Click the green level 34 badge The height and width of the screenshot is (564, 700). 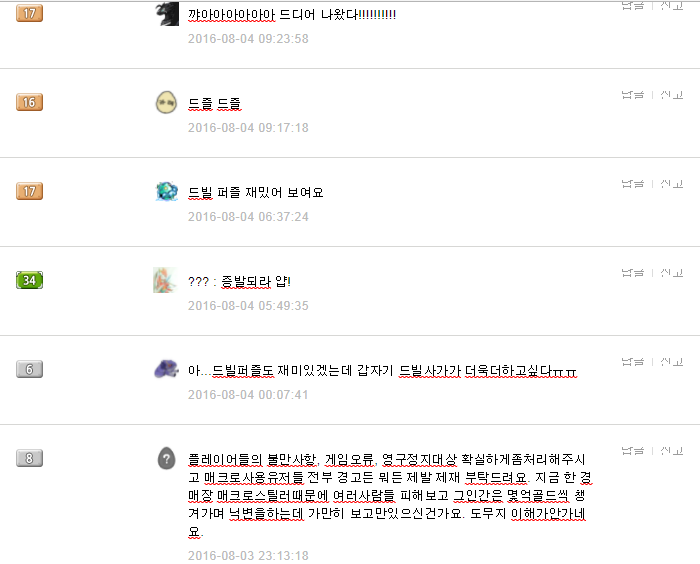click(29, 280)
